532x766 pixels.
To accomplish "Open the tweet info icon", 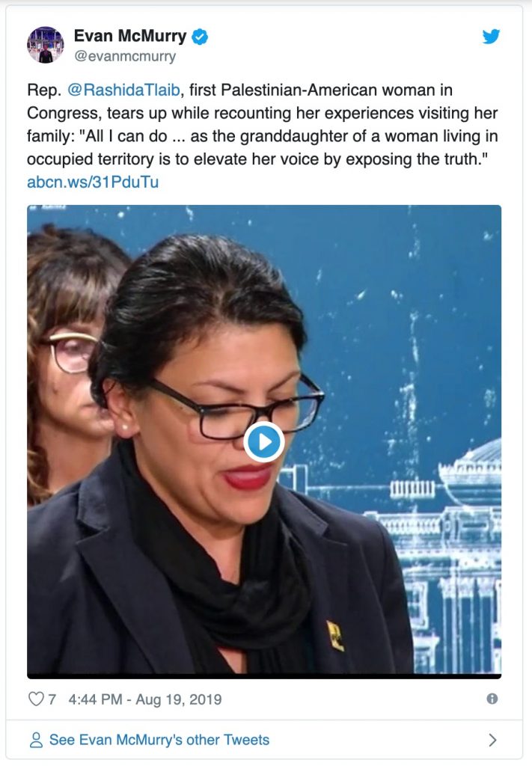I will (x=492, y=699).
